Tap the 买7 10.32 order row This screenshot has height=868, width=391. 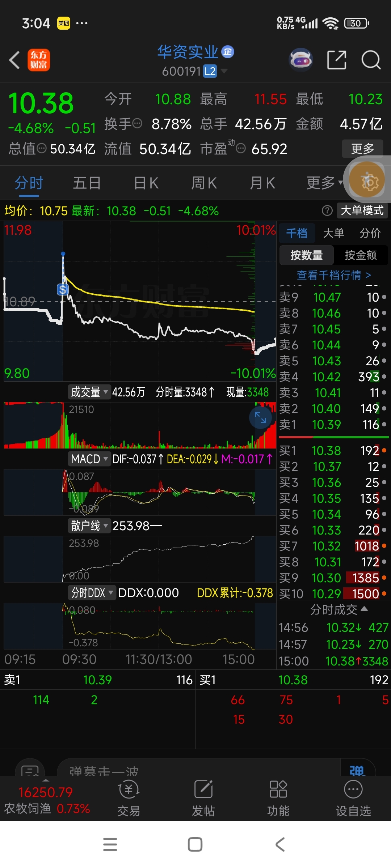[333, 546]
